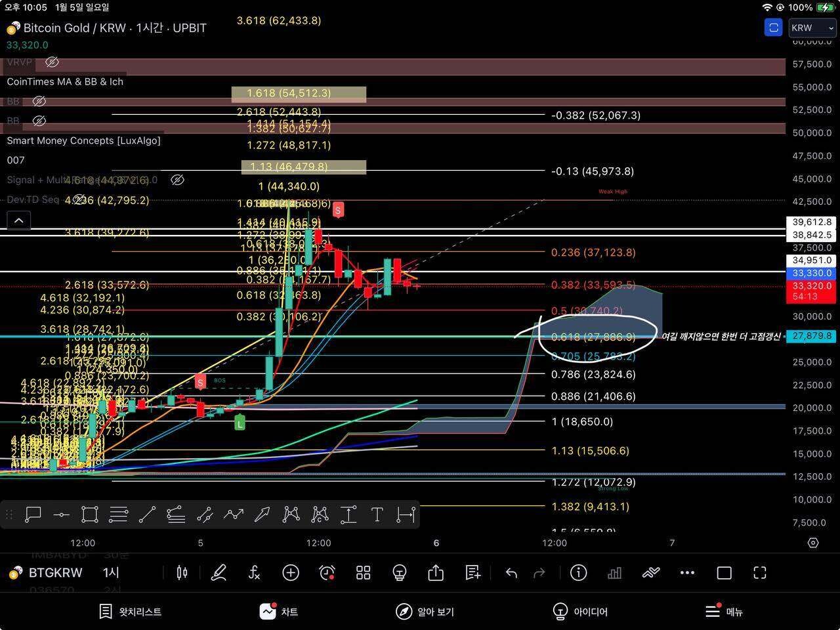The height and width of the screenshot is (630, 840).
Task: Pick the text annotation tool
Action: click(377, 514)
